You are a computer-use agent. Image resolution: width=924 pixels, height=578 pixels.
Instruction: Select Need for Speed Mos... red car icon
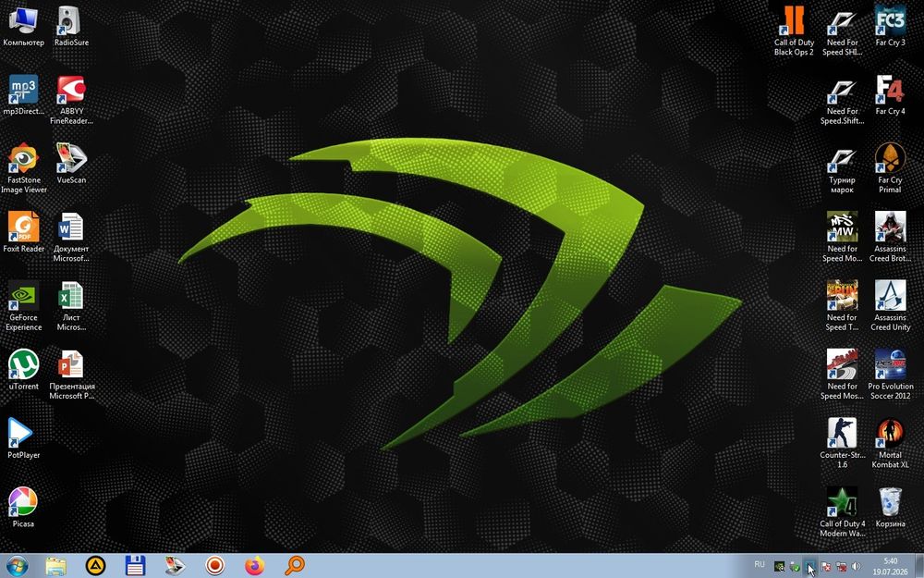click(x=842, y=375)
